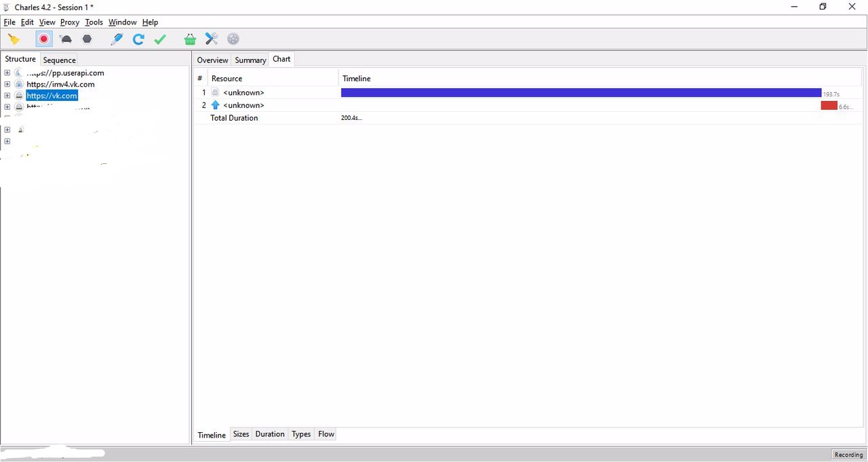Toggle recording with the red record button

pos(44,39)
